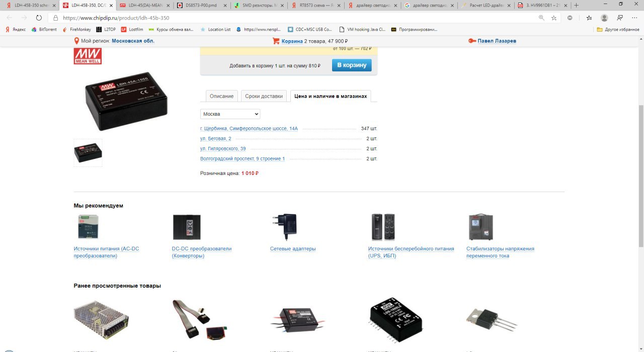This screenshot has height=352, width=644.
Task: Open the shopping cart icon
Action: point(276,41)
